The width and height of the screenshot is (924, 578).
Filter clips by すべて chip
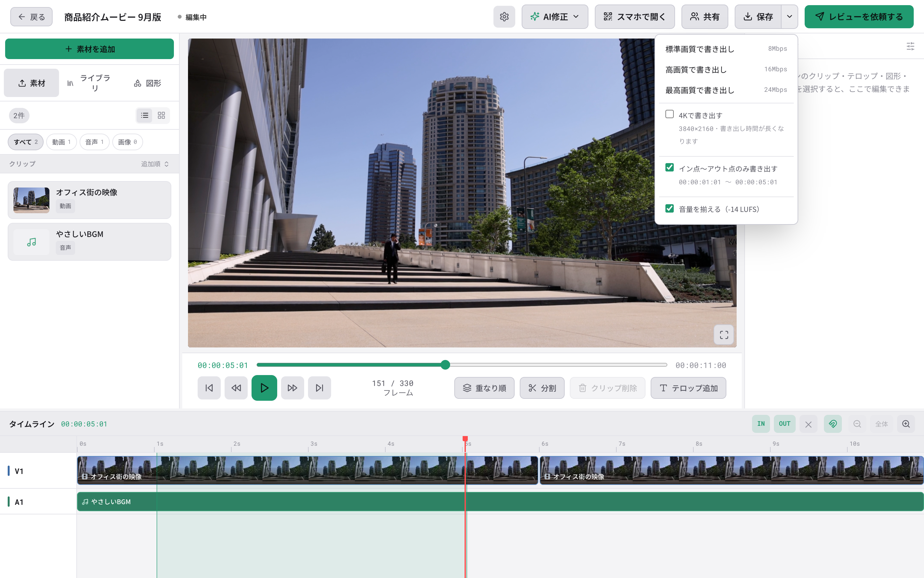(26, 142)
